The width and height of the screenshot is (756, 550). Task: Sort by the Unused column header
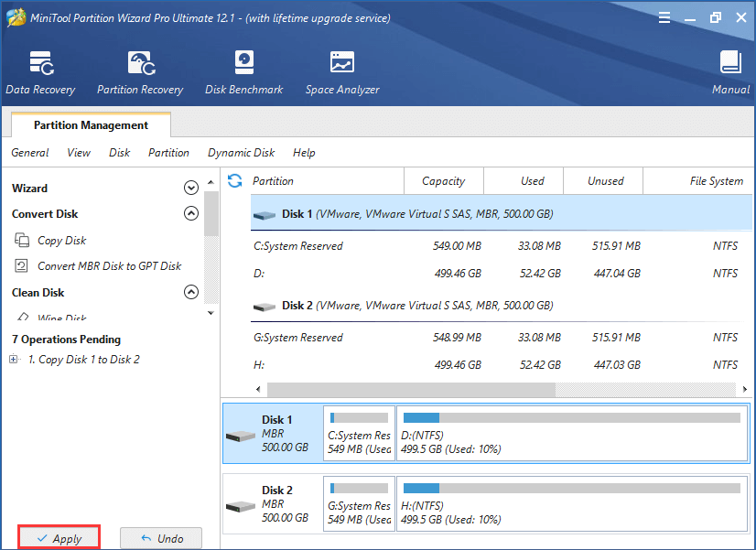pos(602,181)
